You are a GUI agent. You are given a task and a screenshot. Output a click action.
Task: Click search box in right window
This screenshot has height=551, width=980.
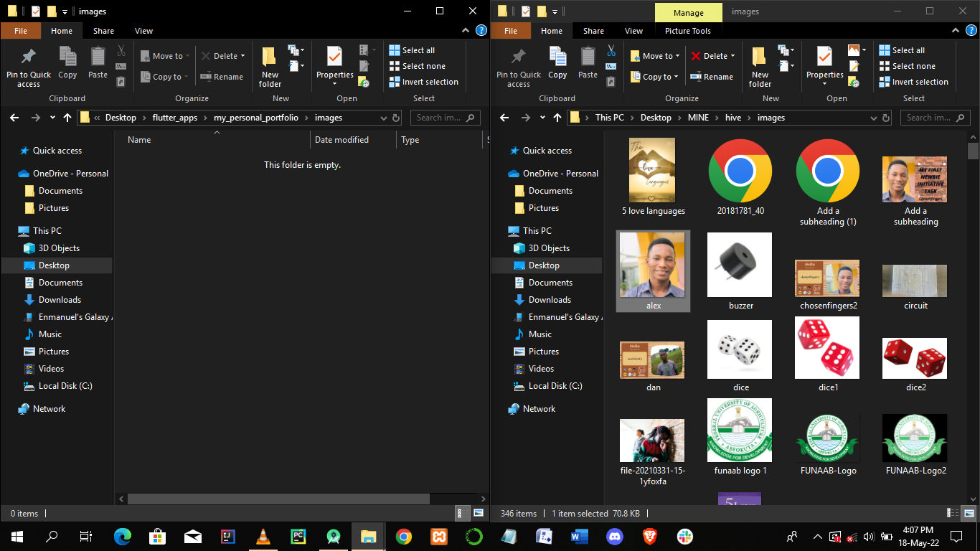[x=935, y=118]
